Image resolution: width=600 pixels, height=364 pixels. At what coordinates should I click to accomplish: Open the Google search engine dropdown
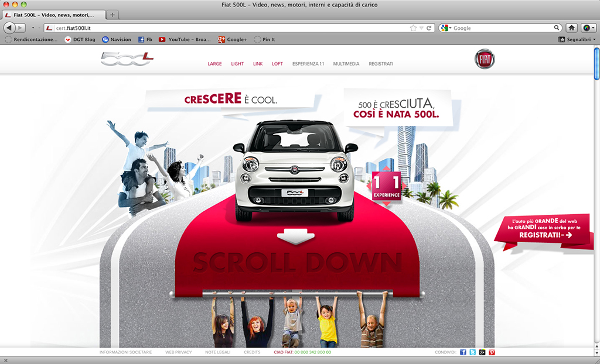tap(445, 28)
